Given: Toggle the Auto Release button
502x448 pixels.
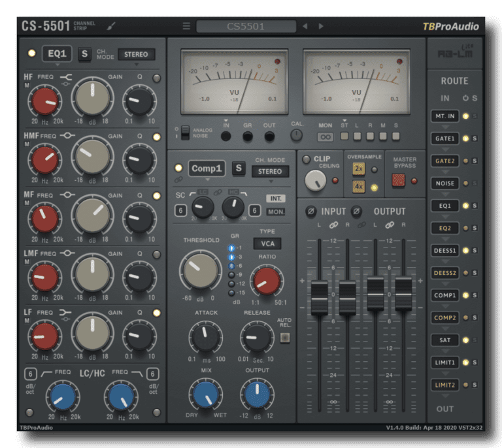Looking at the screenshot, I should pos(284,338).
